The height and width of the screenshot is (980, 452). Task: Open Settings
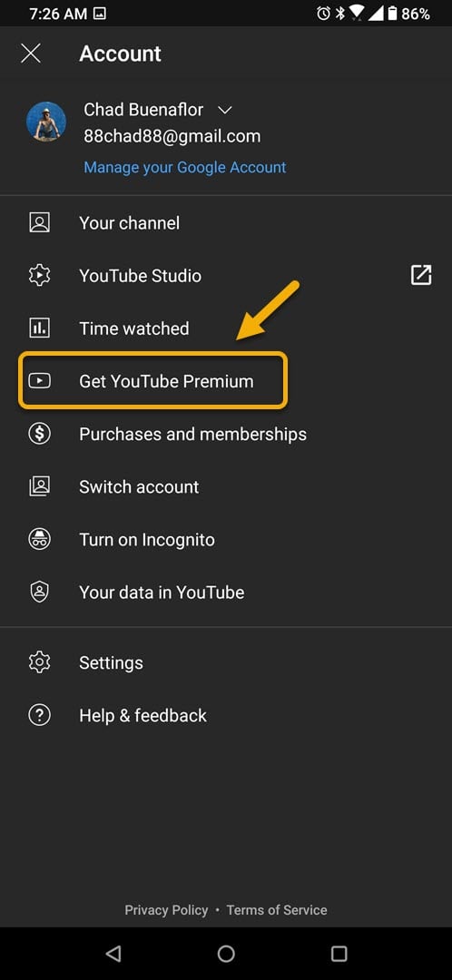coord(226,662)
